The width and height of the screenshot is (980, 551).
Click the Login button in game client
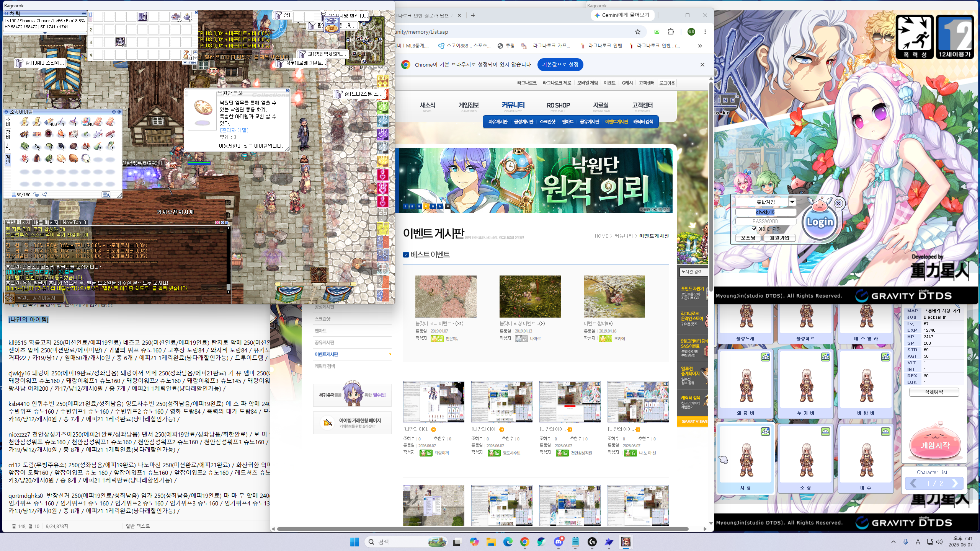[820, 222]
